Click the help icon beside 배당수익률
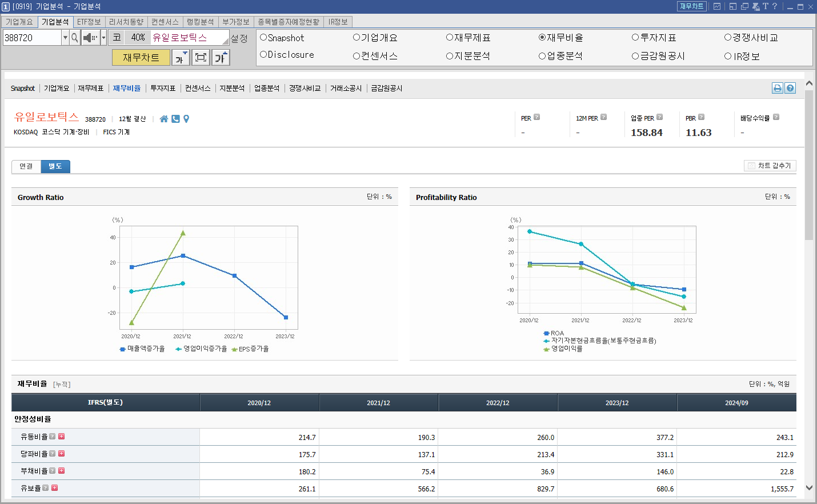Viewport: 817px width, 504px height. [x=776, y=117]
